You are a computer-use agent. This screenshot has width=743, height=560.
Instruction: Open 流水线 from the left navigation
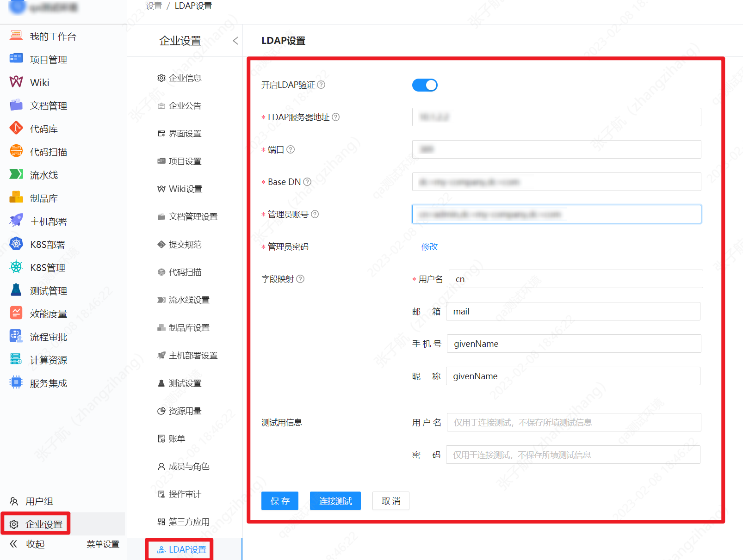(x=43, y=174)
